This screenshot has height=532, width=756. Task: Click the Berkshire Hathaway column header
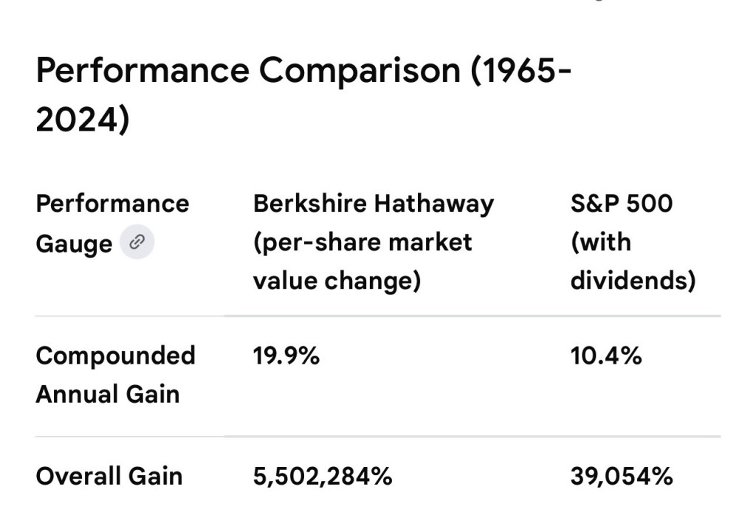tap(373, 204)
